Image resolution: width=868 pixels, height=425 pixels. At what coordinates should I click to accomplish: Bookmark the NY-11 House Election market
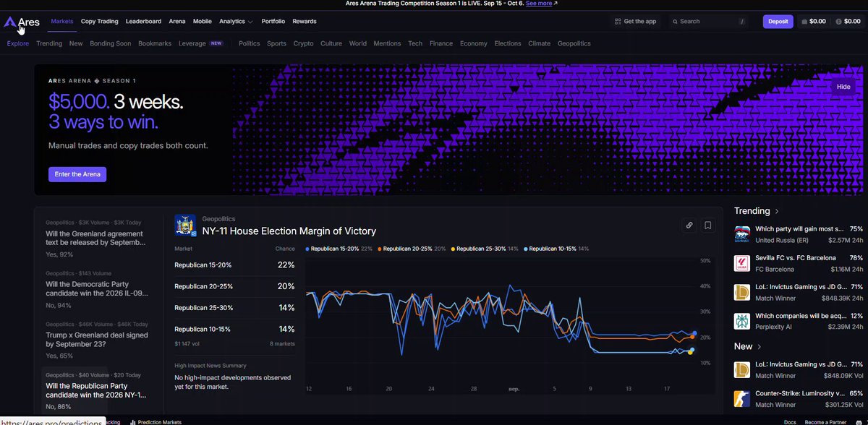pyautogui.click(x=708, y=225)
